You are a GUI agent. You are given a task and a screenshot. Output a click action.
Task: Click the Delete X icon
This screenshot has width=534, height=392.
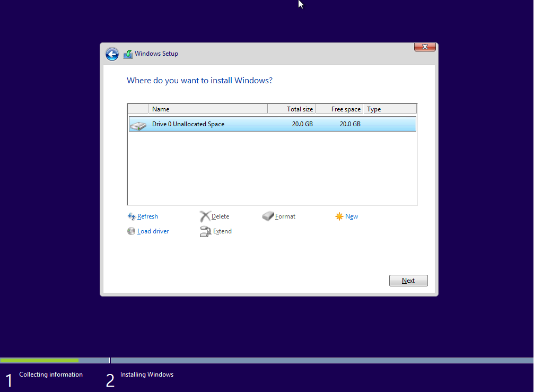[x=205, y=216]
